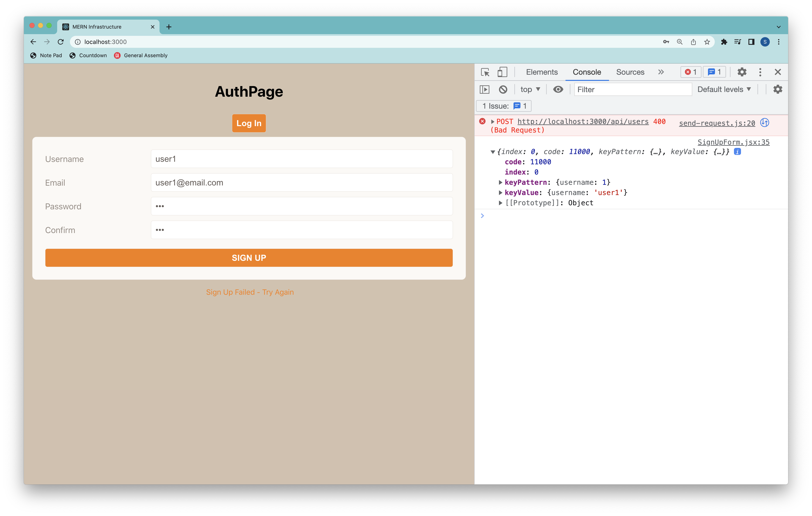Reload the localhost page
Screen dimensions: 812x516
point(61,42)
